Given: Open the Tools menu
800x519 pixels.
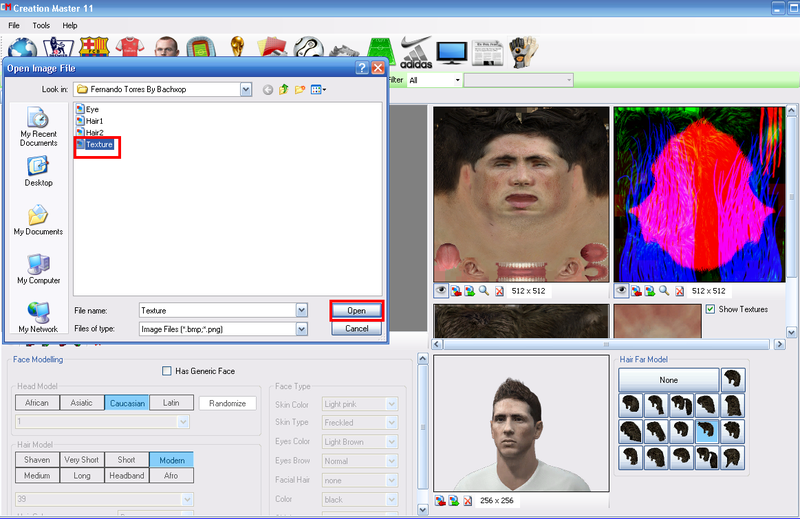Looking at the screenshot, I should click(x=41, y=24).
